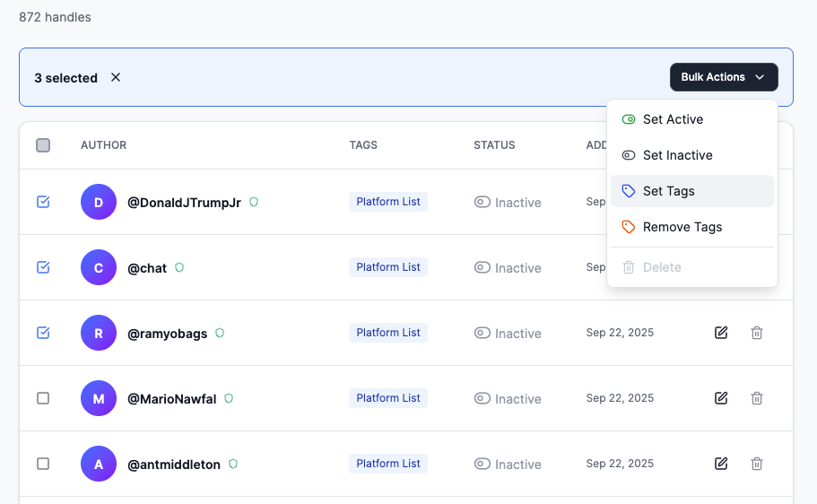This screenshot has width=817, height=504.
Task: Choose Set Inactive from the menu
Action: (692, 155)
